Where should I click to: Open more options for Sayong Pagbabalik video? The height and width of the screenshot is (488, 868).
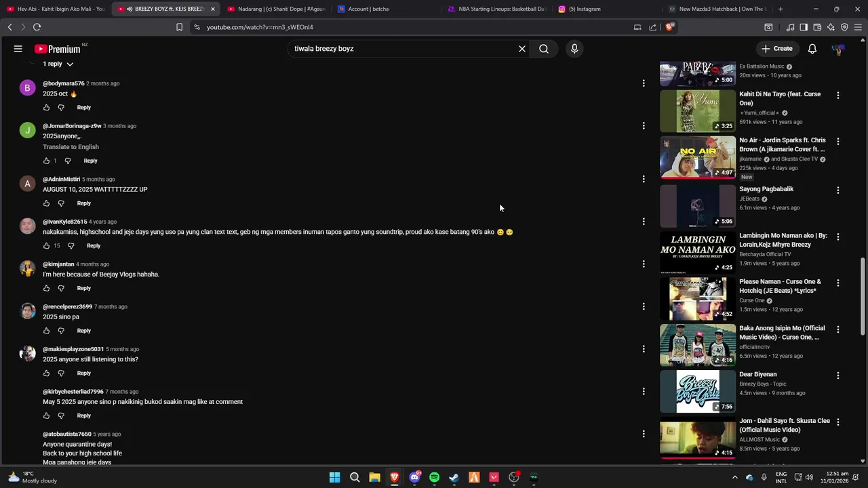click(x=838, y=190)
